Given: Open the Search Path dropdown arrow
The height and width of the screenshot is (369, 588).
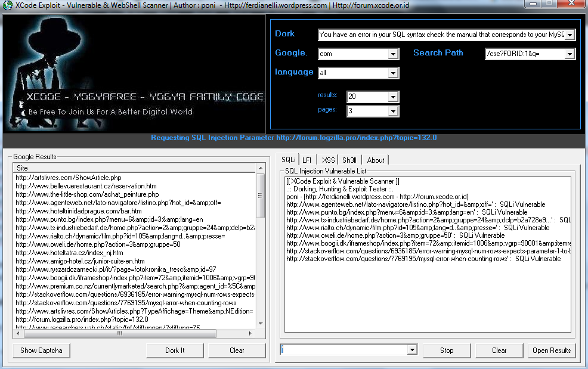Looking at the screenshot, I should 570,54.
